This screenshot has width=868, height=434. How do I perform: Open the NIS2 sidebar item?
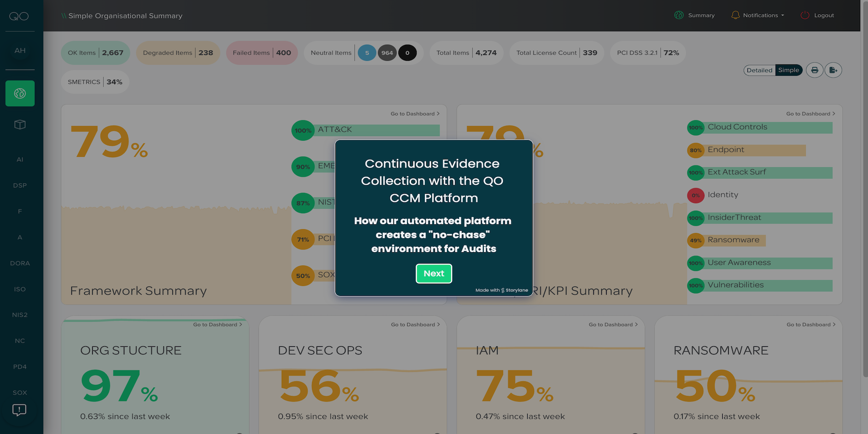tap(20, 315)
